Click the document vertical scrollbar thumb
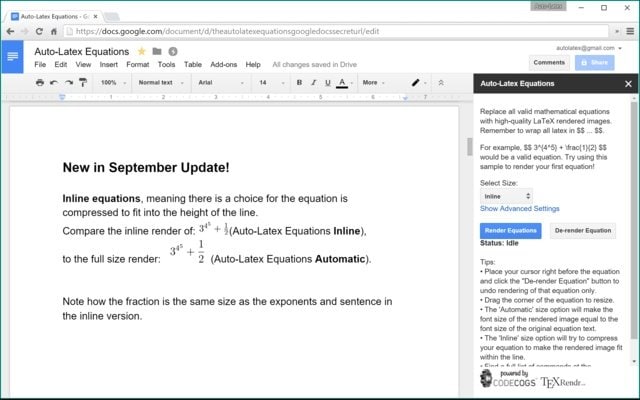 470,147
